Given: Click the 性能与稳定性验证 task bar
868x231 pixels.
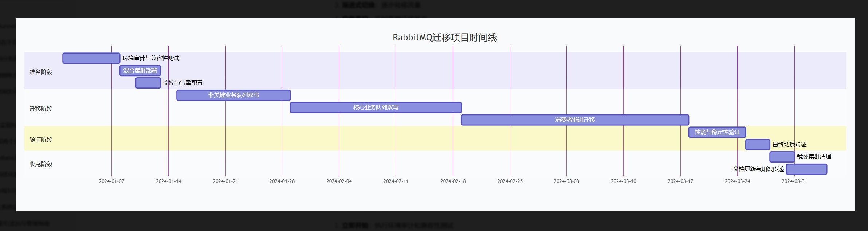Looking at the screenshot, I should [717, 132].
